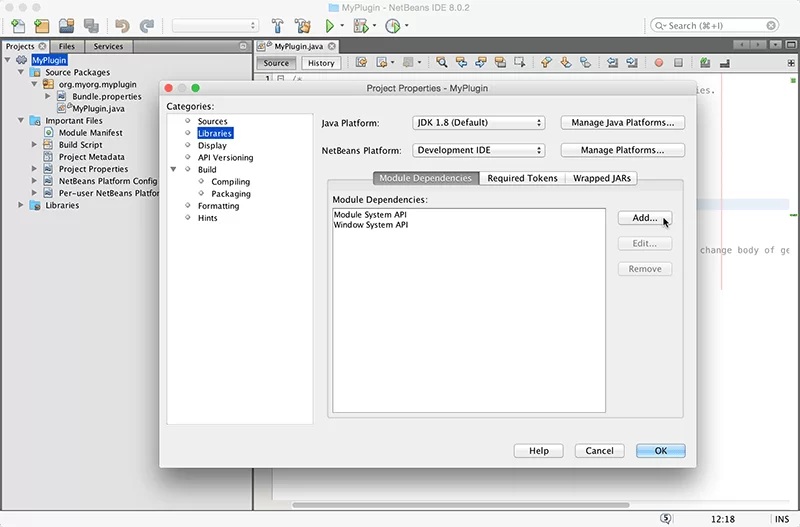Open the Required Tokens tab

[x=522, y=178]
